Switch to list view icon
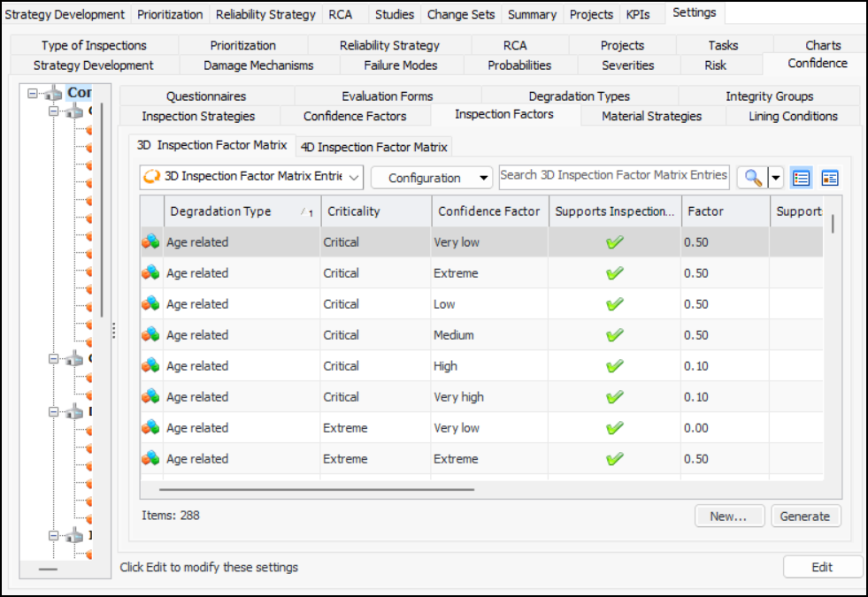Image resolution: width=868 pixels, height=597 pixels. 802,178
